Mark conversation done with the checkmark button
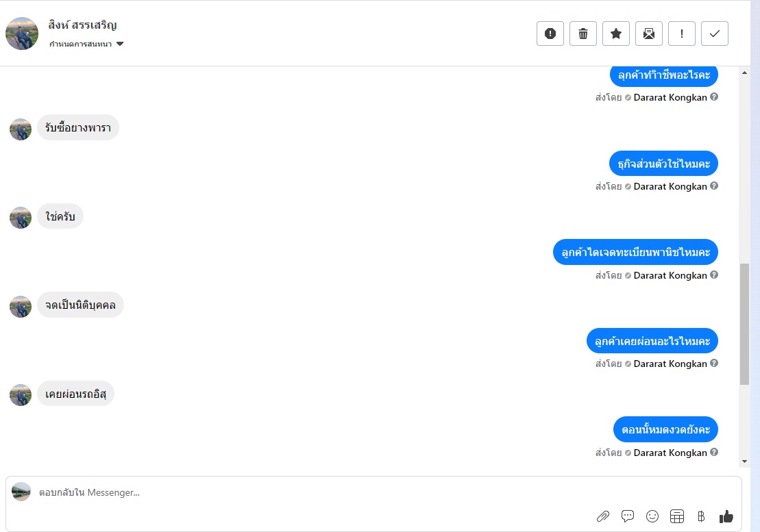This screenshot has width=760, height=532. click(715, 34)
